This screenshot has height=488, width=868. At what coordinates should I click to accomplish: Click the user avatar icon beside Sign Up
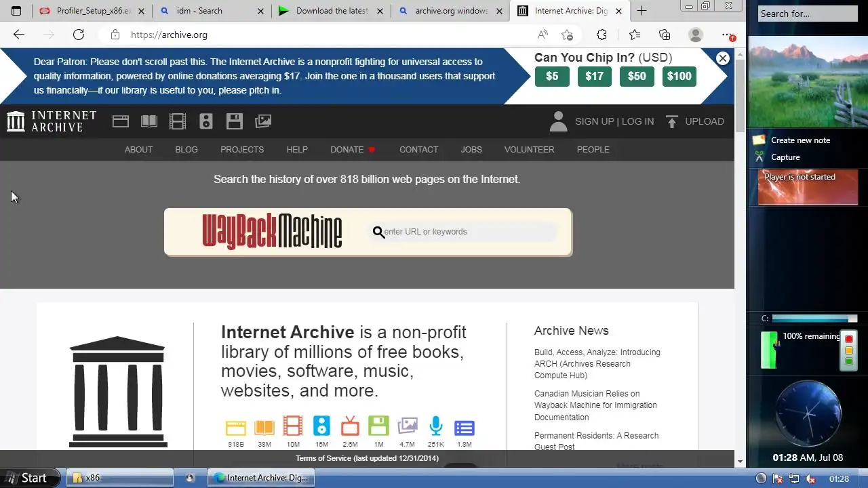click(558, 121)
